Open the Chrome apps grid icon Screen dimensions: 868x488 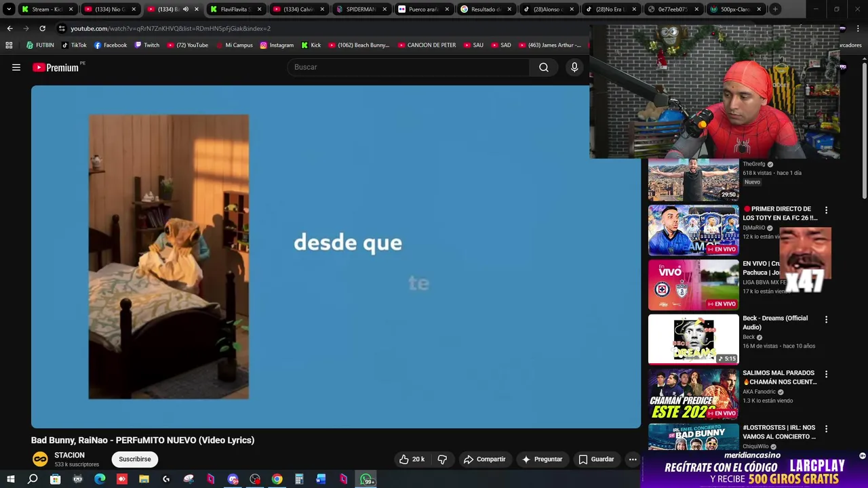tap(9, 45)
